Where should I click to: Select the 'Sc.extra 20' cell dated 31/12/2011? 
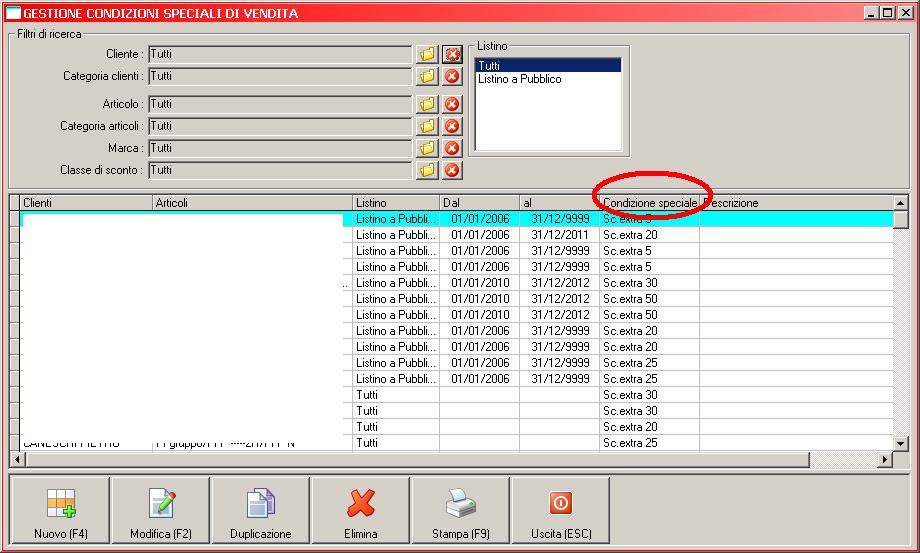(649, 235)
